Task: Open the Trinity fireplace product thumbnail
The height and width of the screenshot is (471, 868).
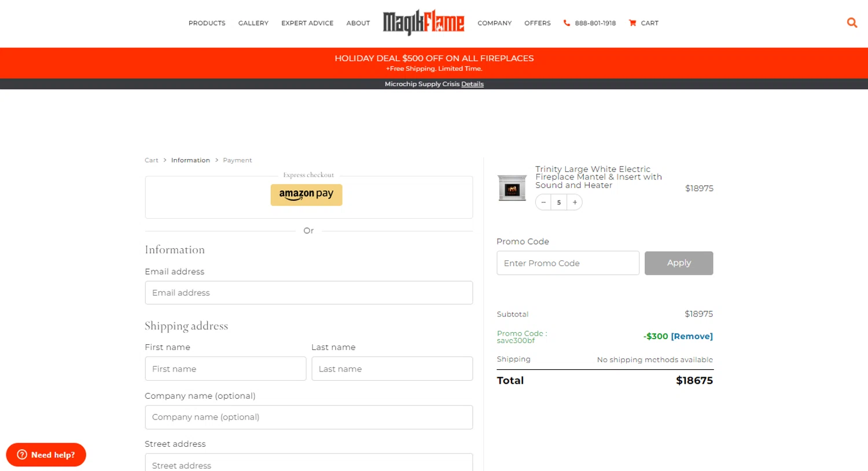Action: point(512,188)
